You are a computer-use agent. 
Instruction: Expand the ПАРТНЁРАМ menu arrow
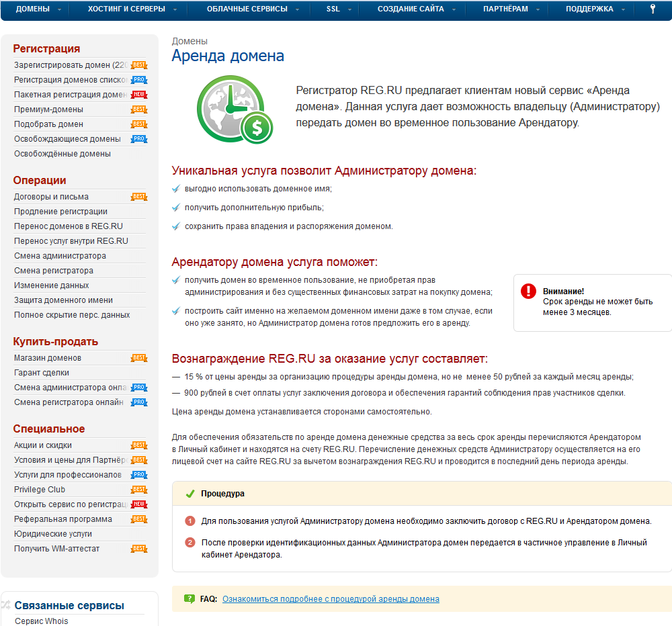tap(538, 9)
